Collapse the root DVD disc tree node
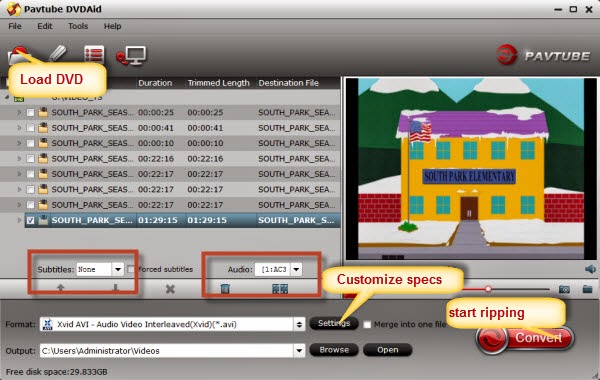Screen dimensions: 600x380 point(7,97)
